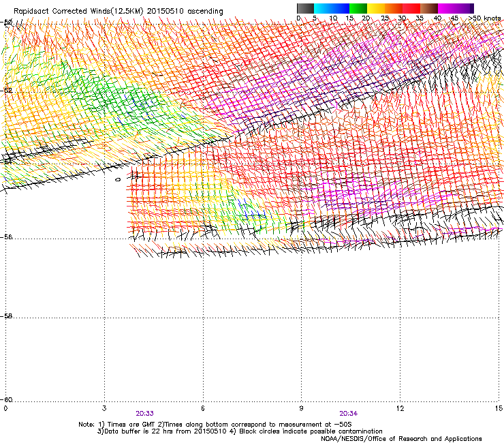This screenshot has width=504, height=443.
Task: Click the longitude 6 axis label
Action: tap(203, 408)
